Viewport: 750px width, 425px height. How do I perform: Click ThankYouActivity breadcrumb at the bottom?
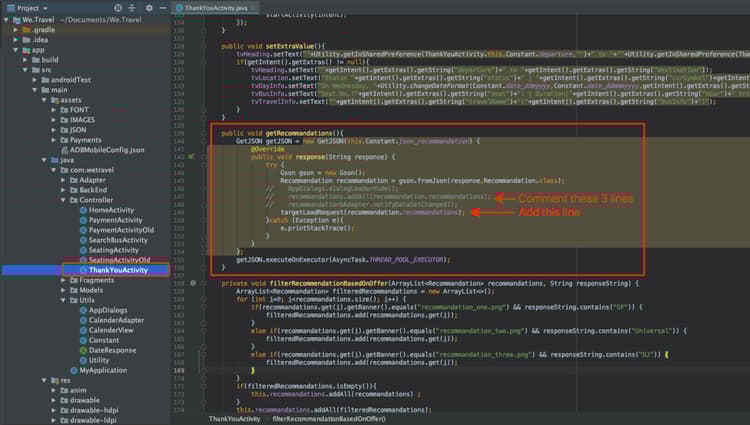pos(235,420)
